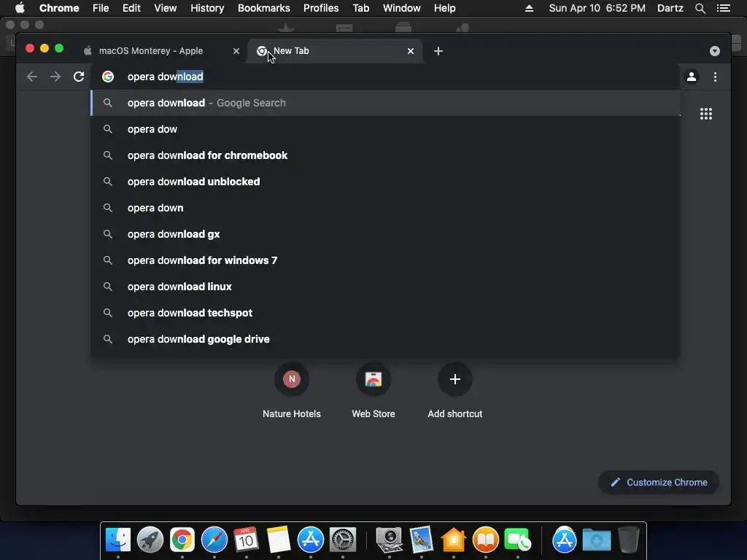Open Safari from the Dock

tap(214, 540)
